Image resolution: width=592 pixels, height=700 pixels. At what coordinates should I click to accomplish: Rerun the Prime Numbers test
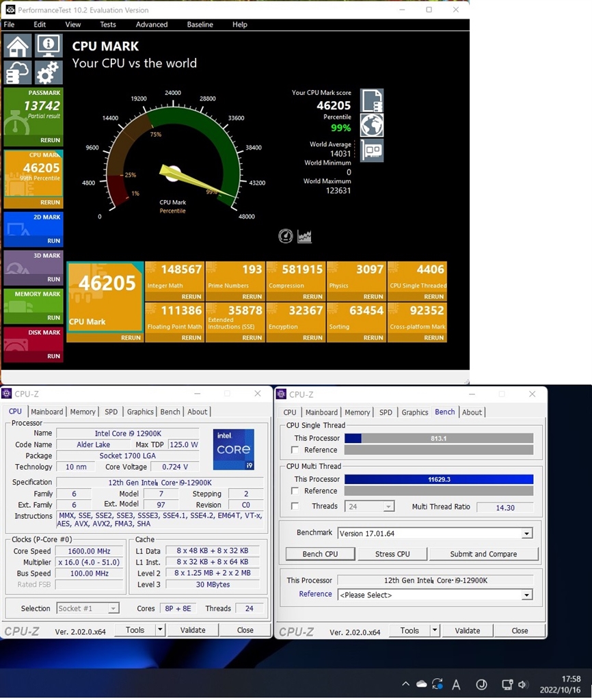pyautogui.click(x=252, y=297)
